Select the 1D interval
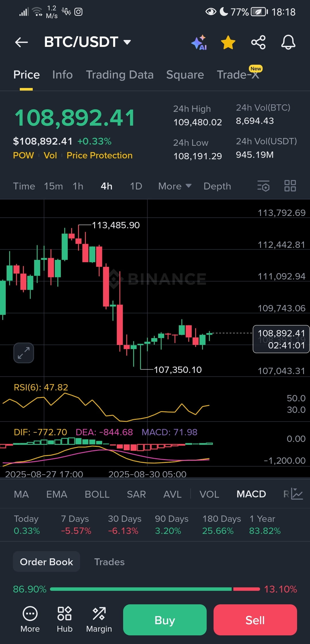 coord(136,186)
